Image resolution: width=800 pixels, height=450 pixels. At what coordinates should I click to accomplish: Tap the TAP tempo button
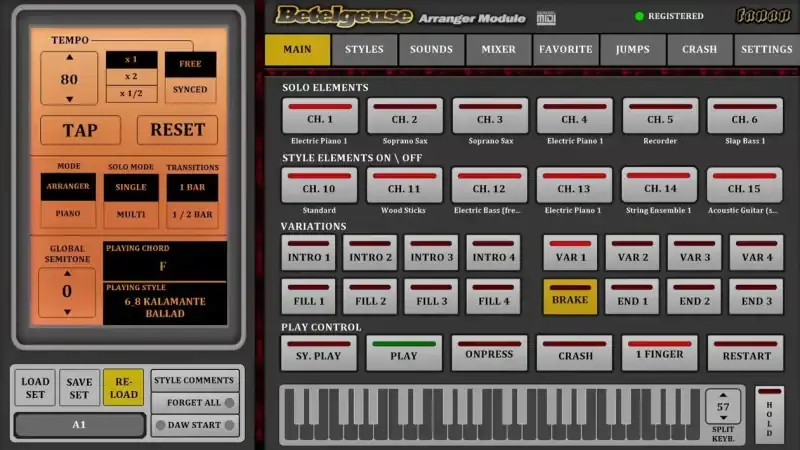81,130
